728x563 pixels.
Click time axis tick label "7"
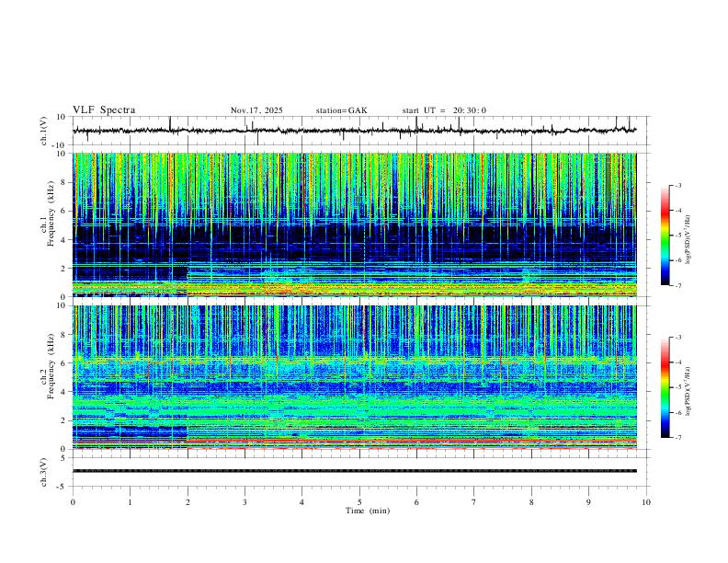[x=474, y=502]
